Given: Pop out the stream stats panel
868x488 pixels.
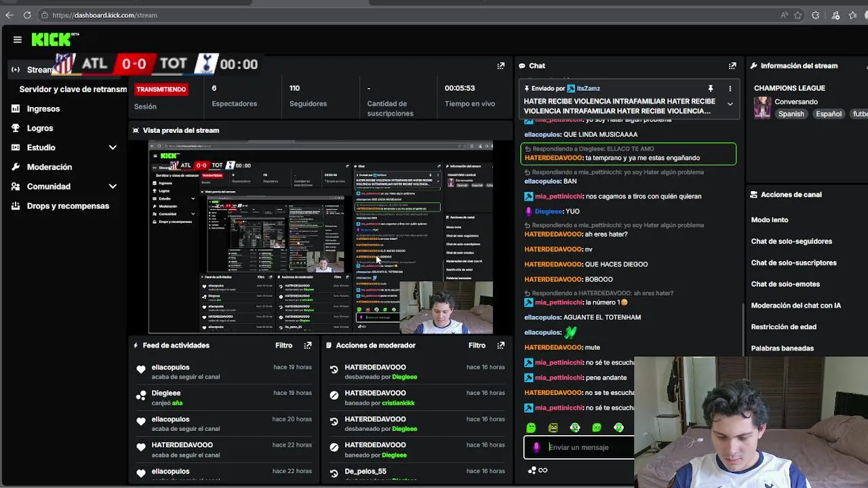Looking at the screenshot, I should point(500,66).
